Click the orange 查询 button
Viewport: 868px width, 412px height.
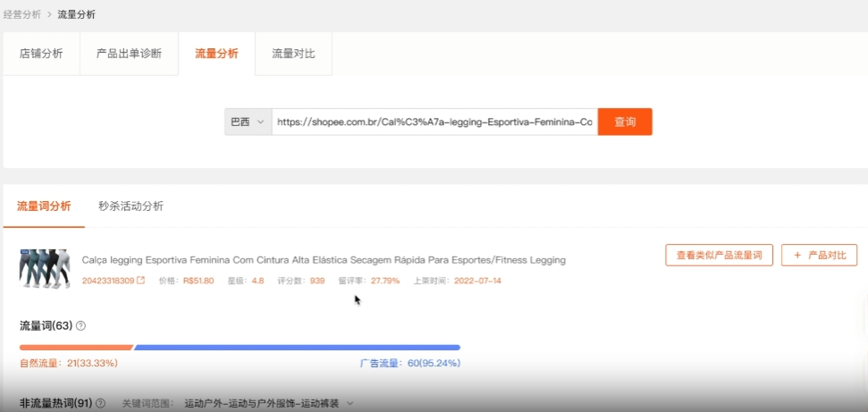pos(625,122)
